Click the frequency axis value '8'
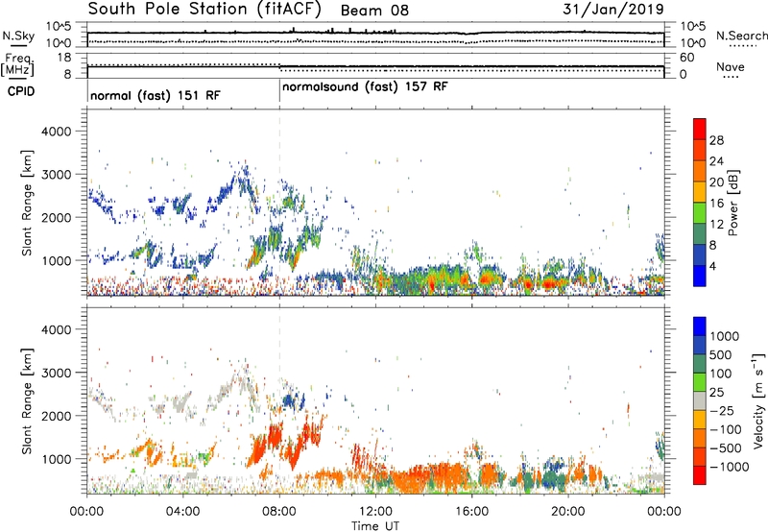Image resolution: width=768 pixels, height=532 pixels. pos(67,75)
